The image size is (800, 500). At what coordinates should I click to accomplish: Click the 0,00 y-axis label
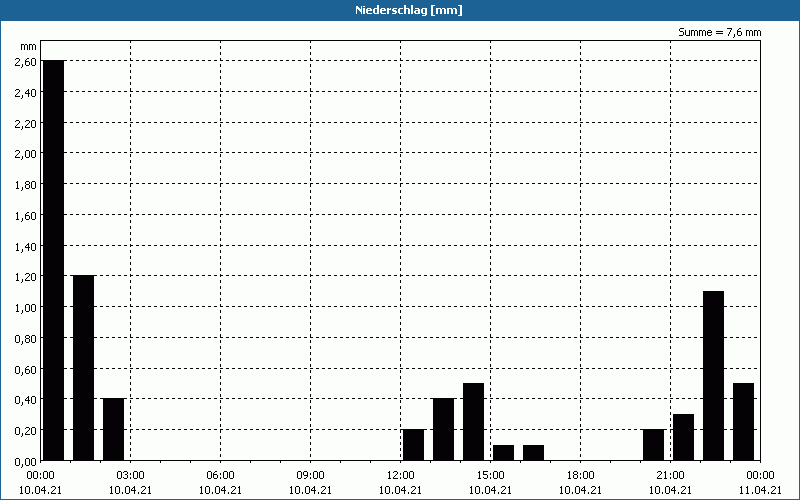pyautogui.click(x=26, y=462)
